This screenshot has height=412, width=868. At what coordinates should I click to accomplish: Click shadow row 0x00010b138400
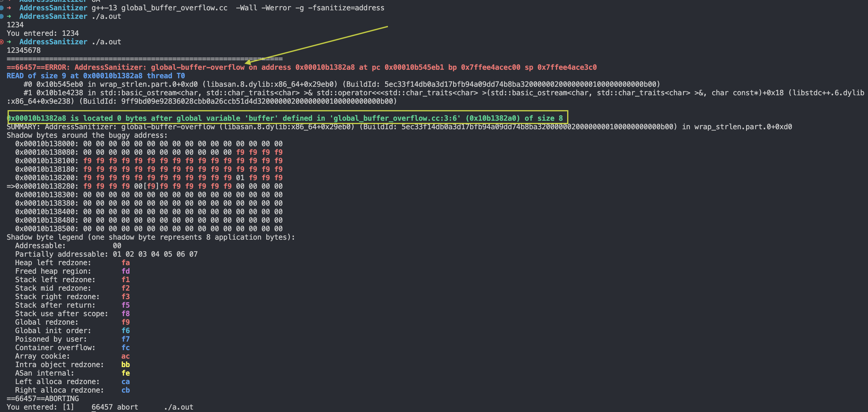coord(149,212)
